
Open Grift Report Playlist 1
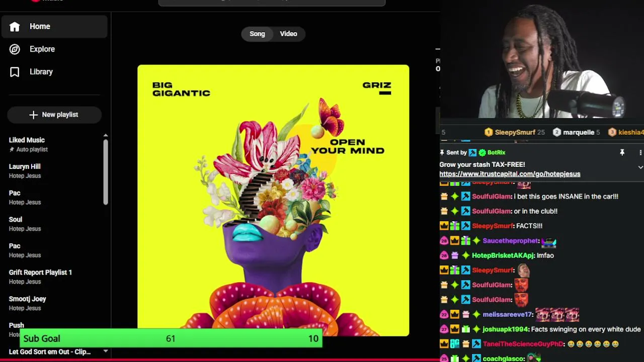[40, 273]
